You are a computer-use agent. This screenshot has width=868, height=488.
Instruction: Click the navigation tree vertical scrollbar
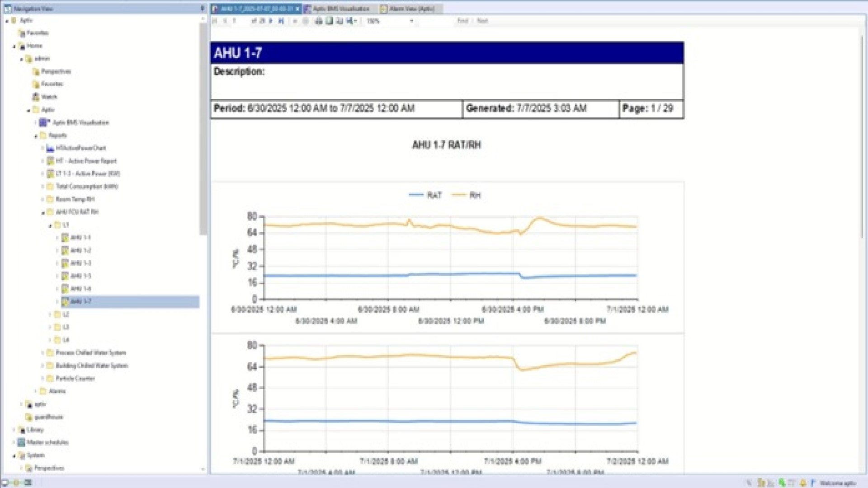203,129
